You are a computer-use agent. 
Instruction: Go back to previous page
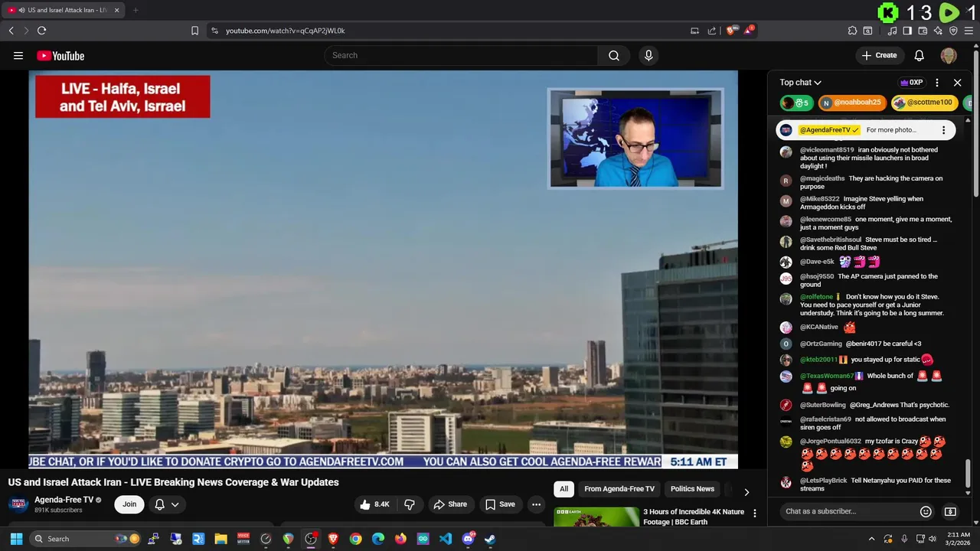point(11,31)
